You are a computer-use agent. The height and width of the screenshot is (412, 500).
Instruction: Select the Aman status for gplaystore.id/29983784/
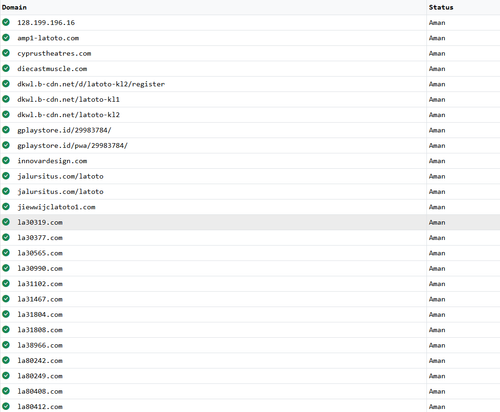pyautogui.click(x=437, y=130)
